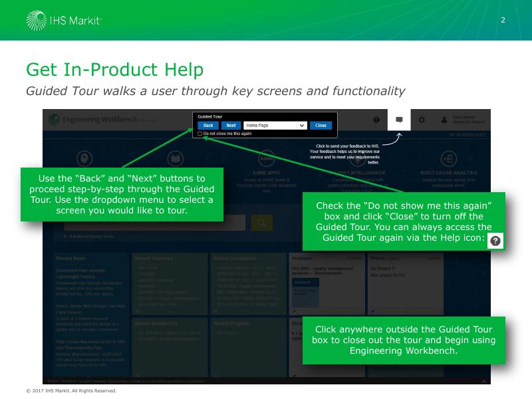The width and height of the screenshot is (532, 399).
Task: Open ISO 9001 Quality management bookmark card title
Action: (x=323, y=271)
